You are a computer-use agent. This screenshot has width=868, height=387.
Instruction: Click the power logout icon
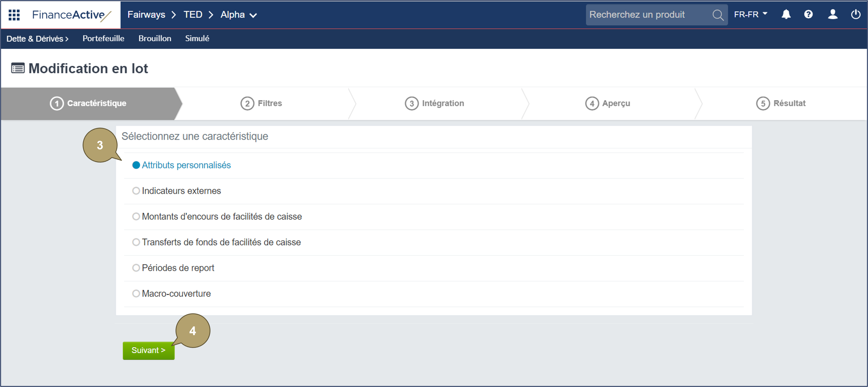(855, 14)
